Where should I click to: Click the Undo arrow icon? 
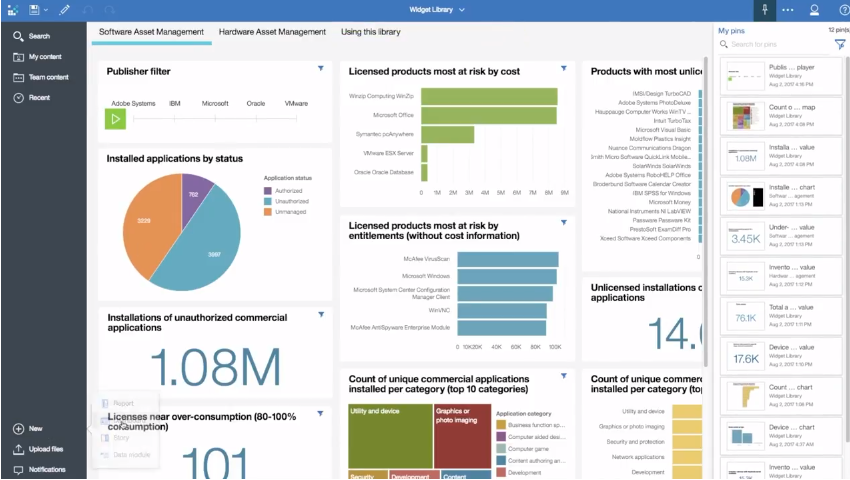tap(86, 10)
